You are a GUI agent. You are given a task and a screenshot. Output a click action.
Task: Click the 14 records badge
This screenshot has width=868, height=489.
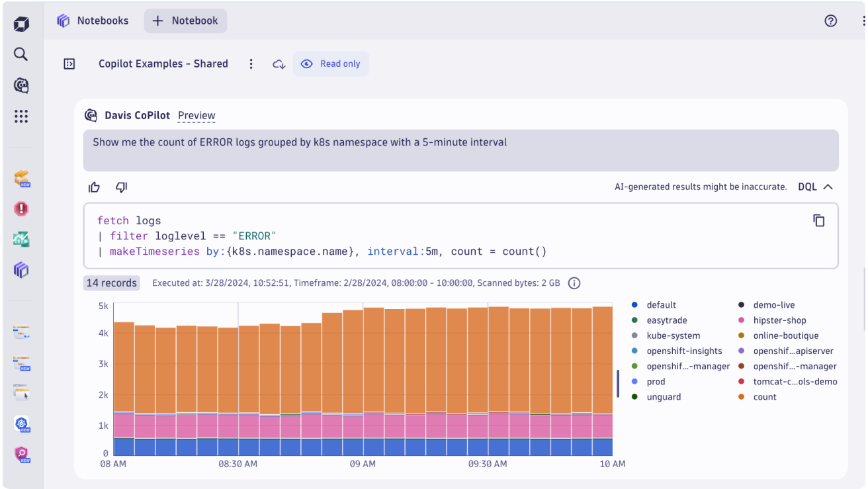pyautogui.click(x=111, y=283)
